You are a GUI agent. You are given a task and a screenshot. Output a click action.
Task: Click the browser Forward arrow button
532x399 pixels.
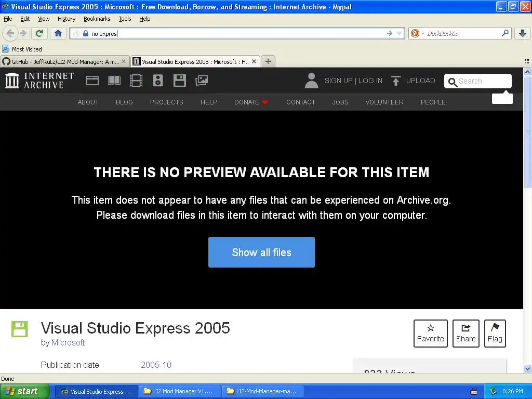tap(23, 33)
